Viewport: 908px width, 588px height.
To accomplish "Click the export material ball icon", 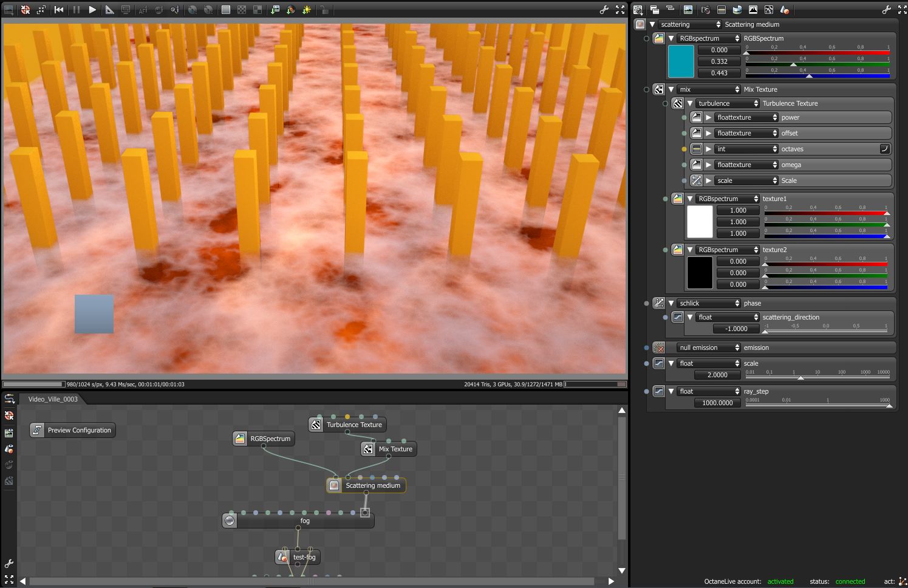I will click(291, 10).
